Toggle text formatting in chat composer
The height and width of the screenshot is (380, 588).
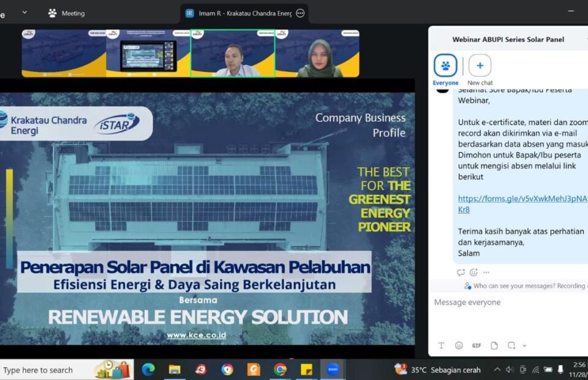441,346
